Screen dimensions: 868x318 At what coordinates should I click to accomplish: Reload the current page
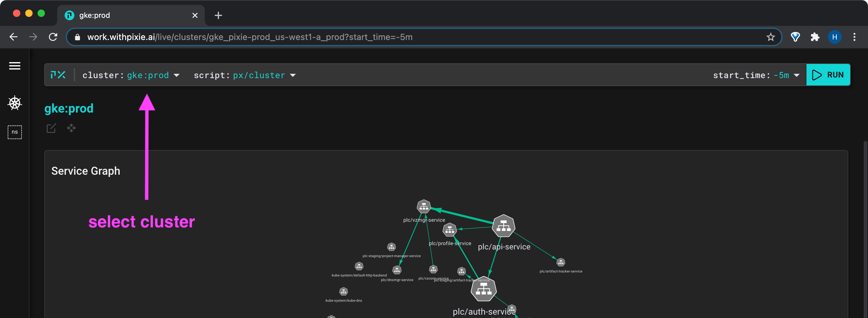53,37
